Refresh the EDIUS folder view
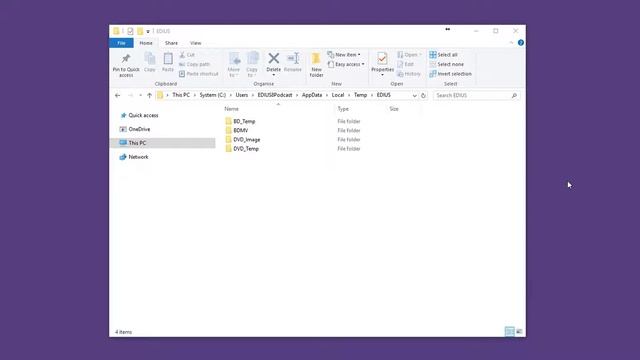 click(x=423, y=95)
